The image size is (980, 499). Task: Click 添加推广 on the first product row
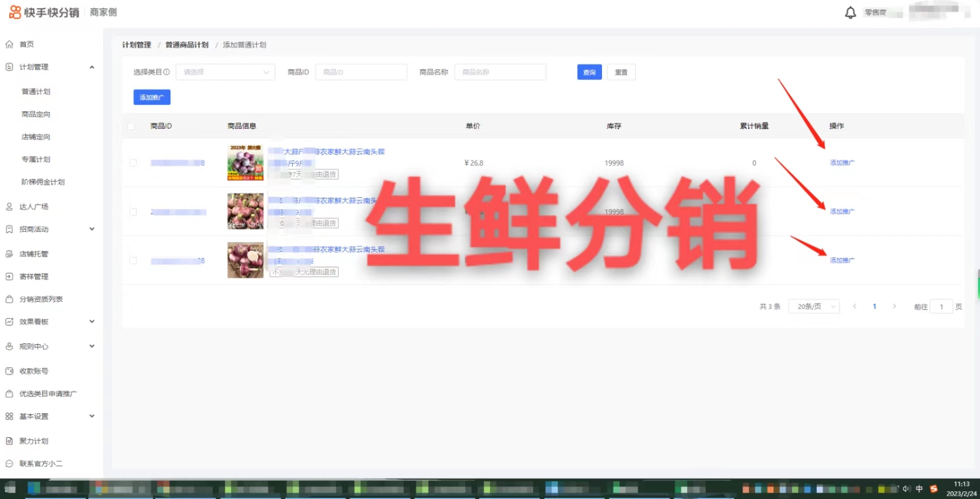[x=841, y=162]
